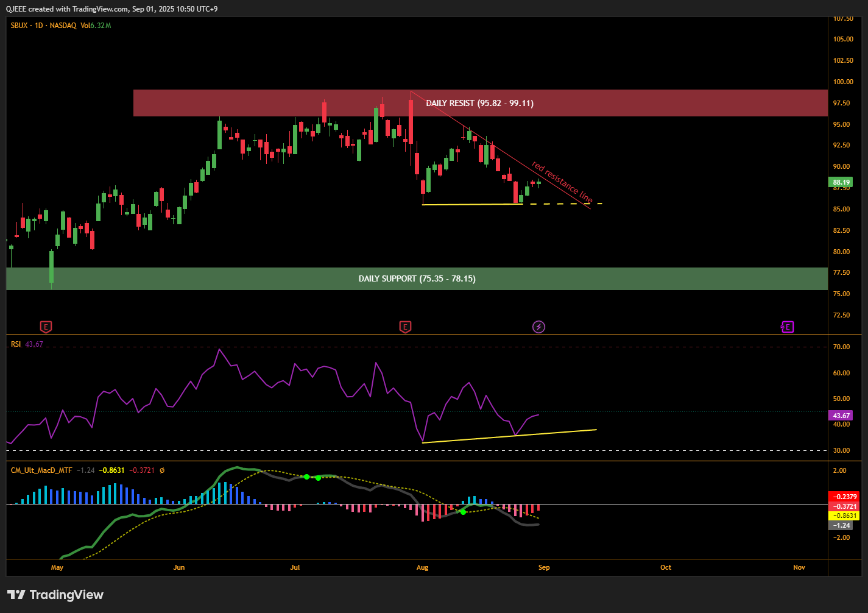Click the Oct label on the time axis
This screenshot has height=613, width=868.
coord(666,567)
